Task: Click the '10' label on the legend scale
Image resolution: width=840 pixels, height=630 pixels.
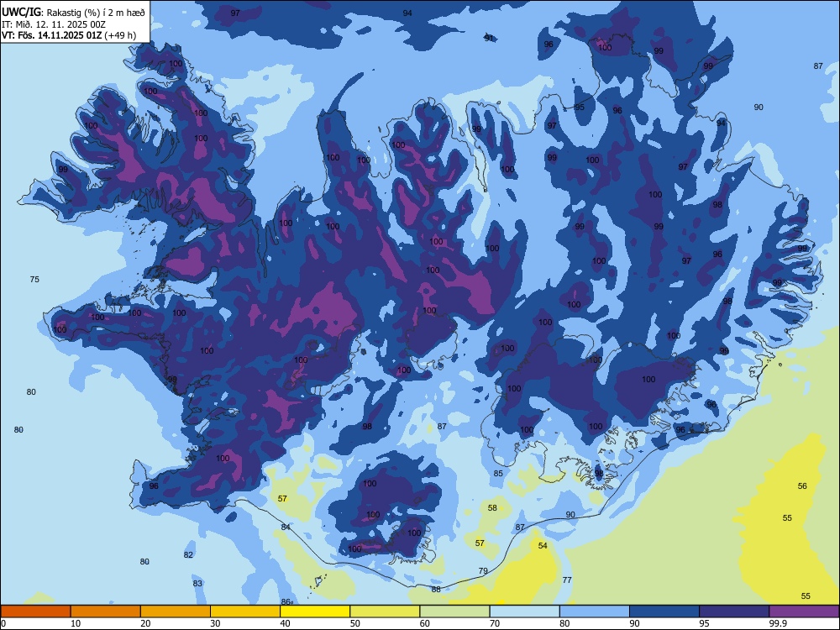Action: tap(76, 623)
